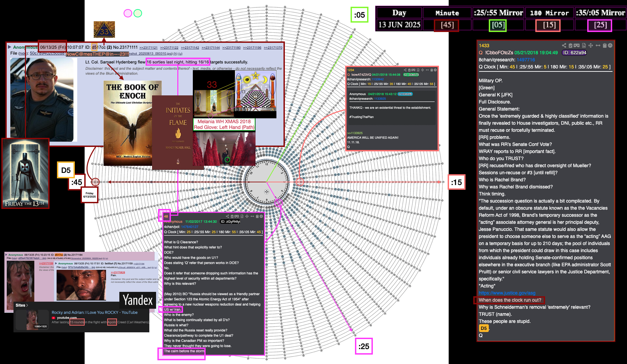
Task: Click the clipboard-check icon on post 1234
Action: pos(409,70)
